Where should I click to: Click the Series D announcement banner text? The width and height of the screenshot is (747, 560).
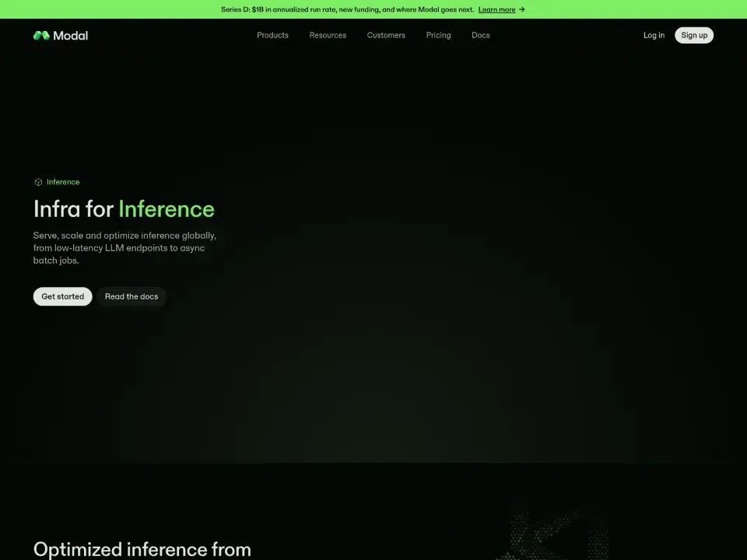click(x=347, y=9)
